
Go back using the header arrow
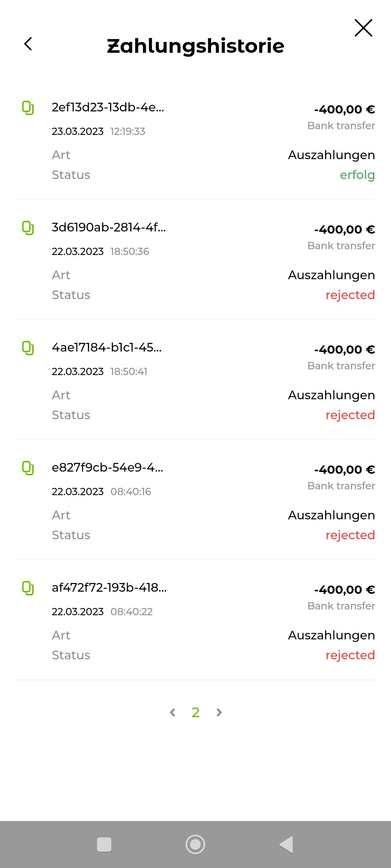click(x=28, y=44)
